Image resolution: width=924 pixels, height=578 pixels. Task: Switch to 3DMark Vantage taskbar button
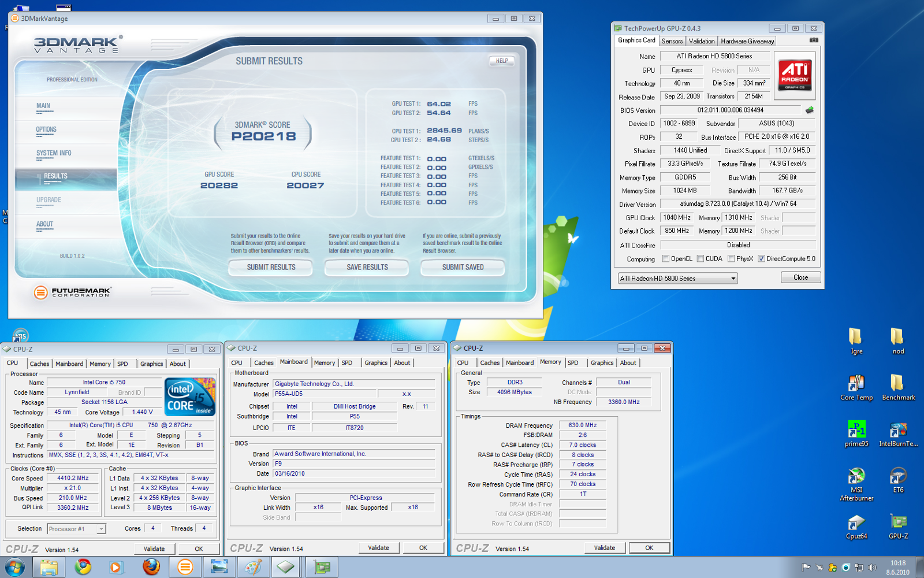coord(185,567)
